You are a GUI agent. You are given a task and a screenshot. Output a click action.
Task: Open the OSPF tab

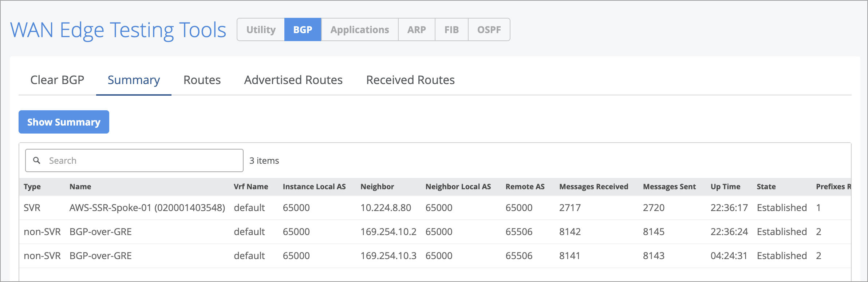pos(489,30)
